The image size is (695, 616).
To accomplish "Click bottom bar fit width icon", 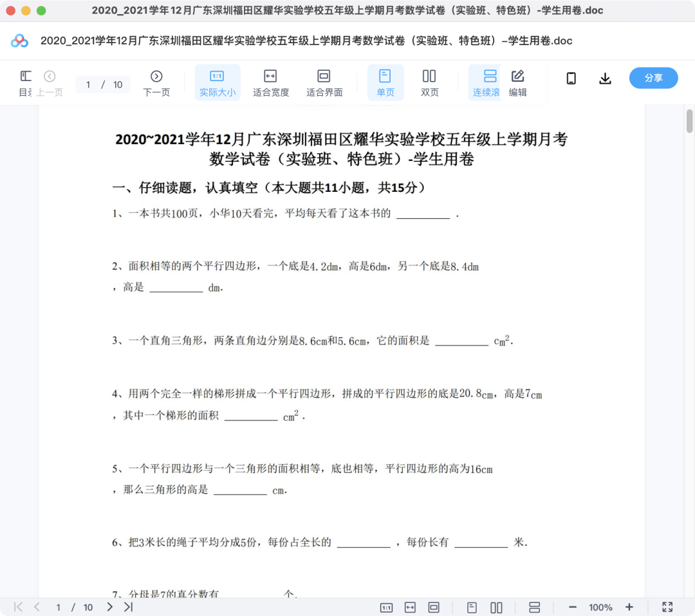I will [410, 608].
